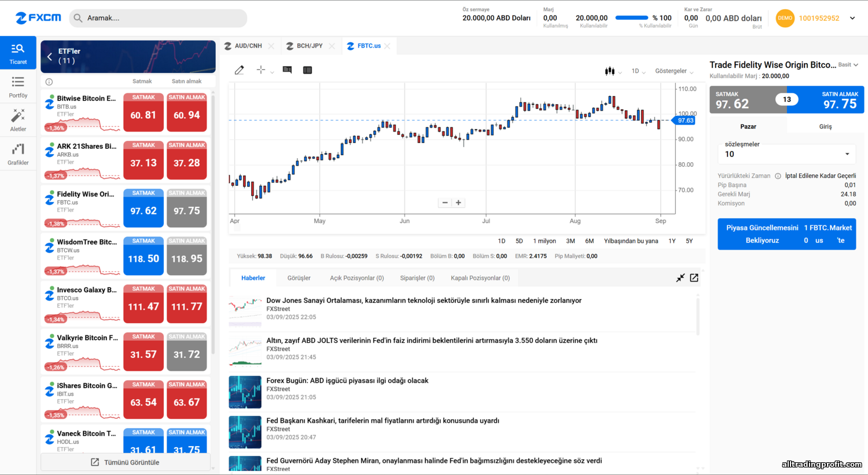Go back from the ETF'ler list
Screen dimensions: 868x475
50,56
